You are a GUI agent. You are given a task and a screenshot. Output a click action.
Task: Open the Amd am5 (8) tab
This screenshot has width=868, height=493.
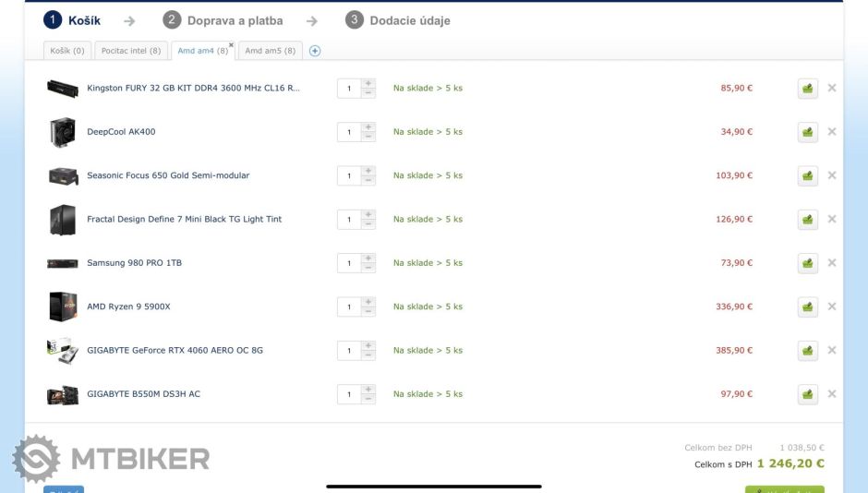(x=270, y=51)
